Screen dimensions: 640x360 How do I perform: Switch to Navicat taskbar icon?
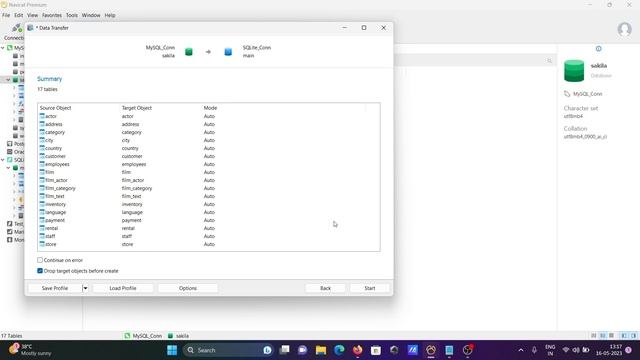click(431, 350)
